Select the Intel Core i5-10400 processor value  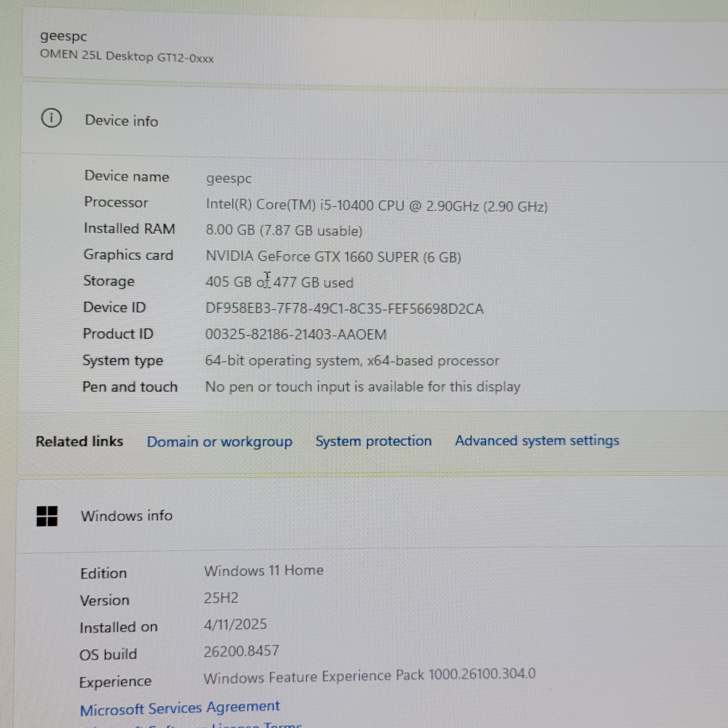coord(376,206)
